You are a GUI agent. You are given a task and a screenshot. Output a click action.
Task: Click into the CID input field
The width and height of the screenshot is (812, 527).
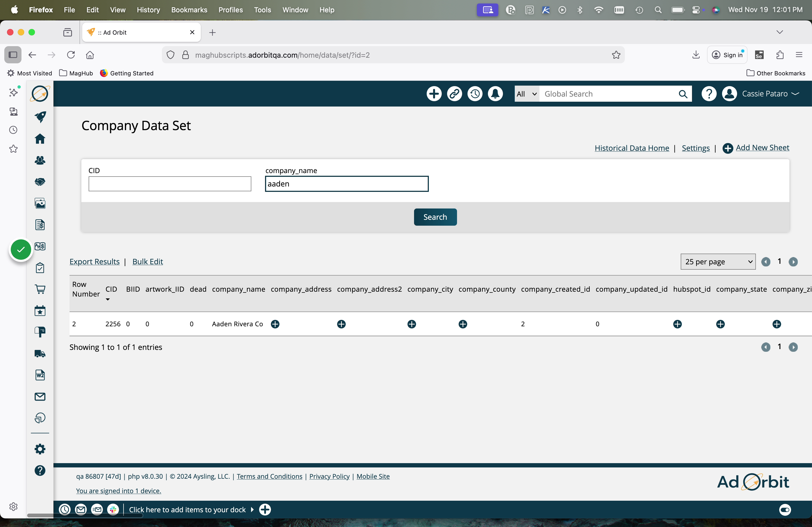169,184
